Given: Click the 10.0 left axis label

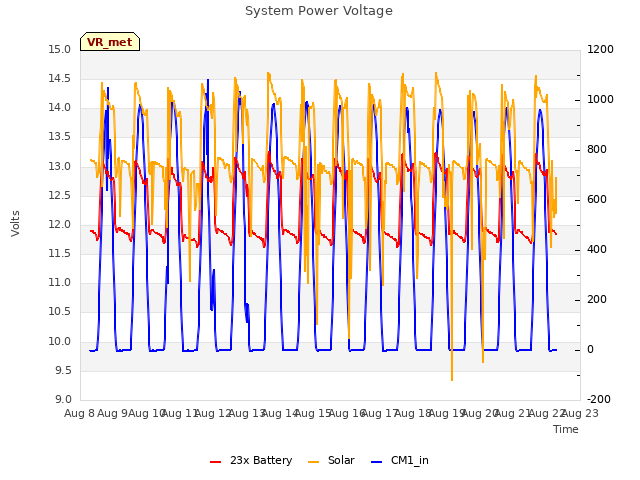Looking at the screenshot, I should (60, 342).
